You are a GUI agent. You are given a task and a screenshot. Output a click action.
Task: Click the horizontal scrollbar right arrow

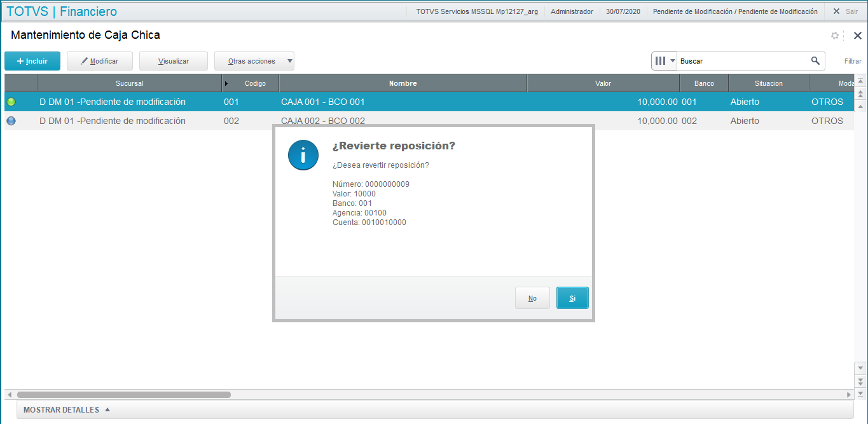tap(848, 395)
